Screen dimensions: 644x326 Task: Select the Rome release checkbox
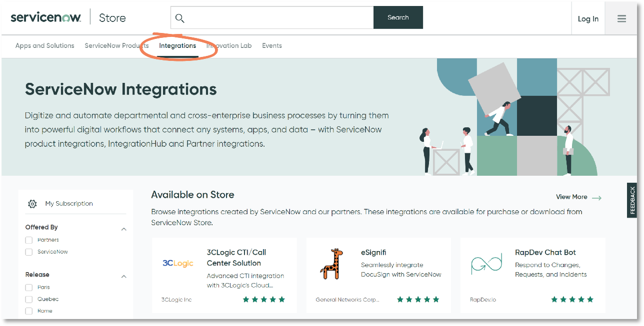click(29, 311)
